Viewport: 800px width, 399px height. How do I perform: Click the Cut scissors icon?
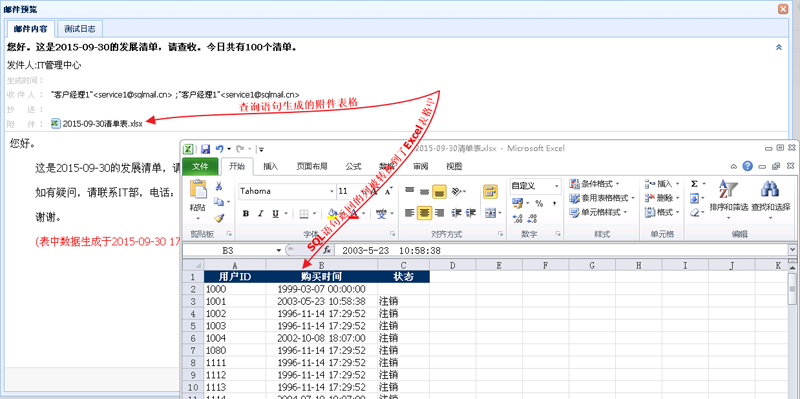click(219, 186)
